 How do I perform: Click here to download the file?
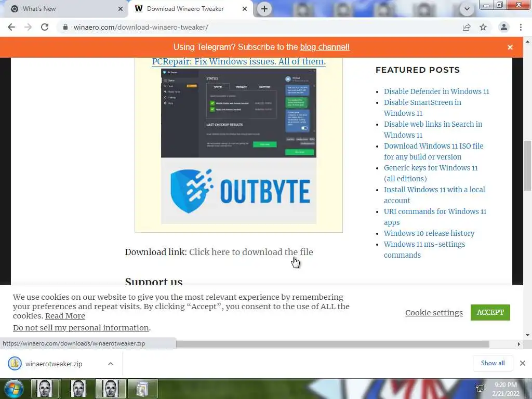pos(251,252)
